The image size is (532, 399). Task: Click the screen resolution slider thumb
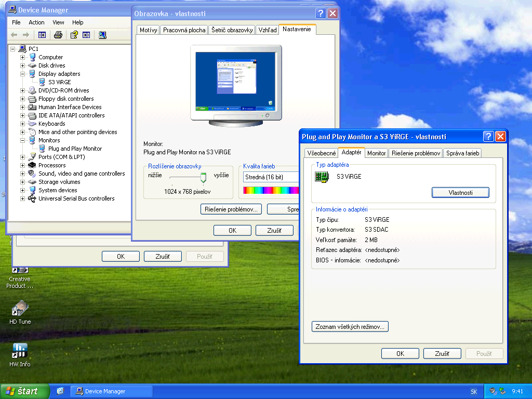pyautogui.click(x=203, y=178)
